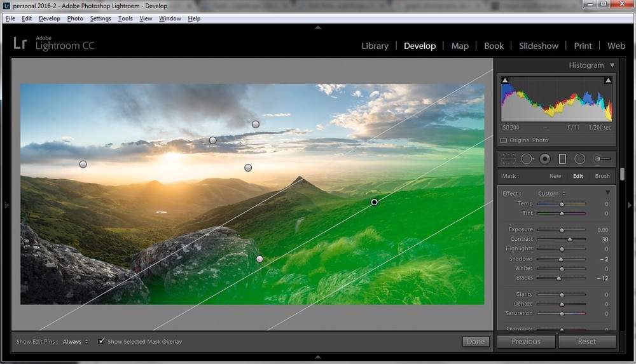Screen dimensions: 636x364
Task: Open the Window menu
Action: click(170, 18)
